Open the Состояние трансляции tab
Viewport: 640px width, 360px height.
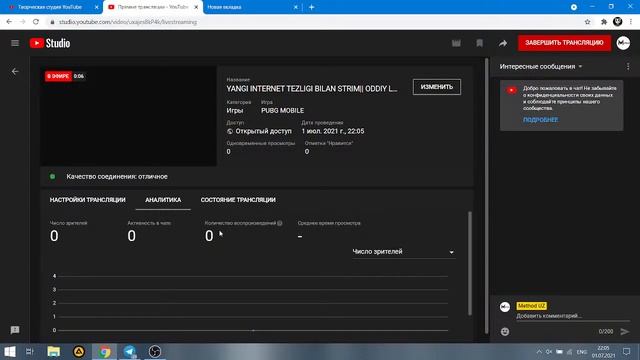tap(238, 200)
